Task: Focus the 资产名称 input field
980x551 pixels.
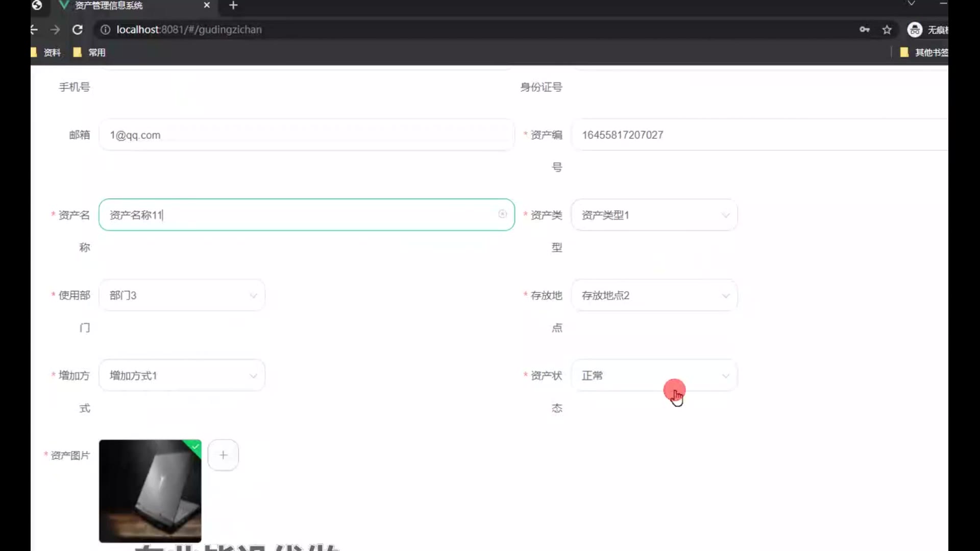Action: [x=307, y=215]
